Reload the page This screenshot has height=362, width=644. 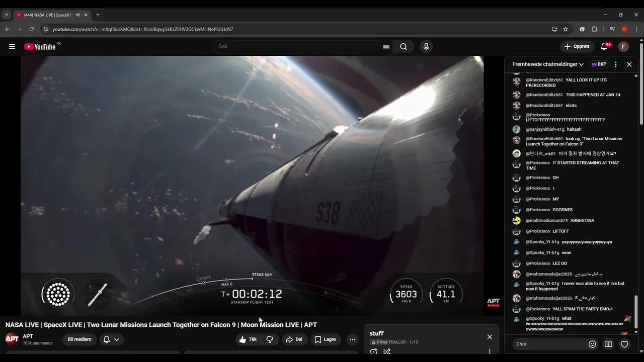pyautogui.click(x=31, y=29)
